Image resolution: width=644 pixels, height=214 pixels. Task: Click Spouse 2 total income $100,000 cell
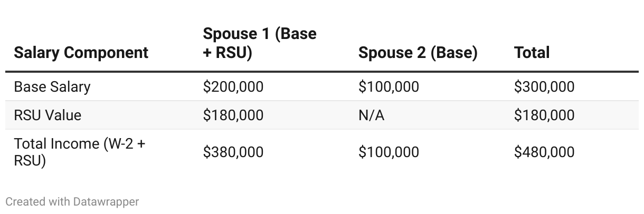389,152
